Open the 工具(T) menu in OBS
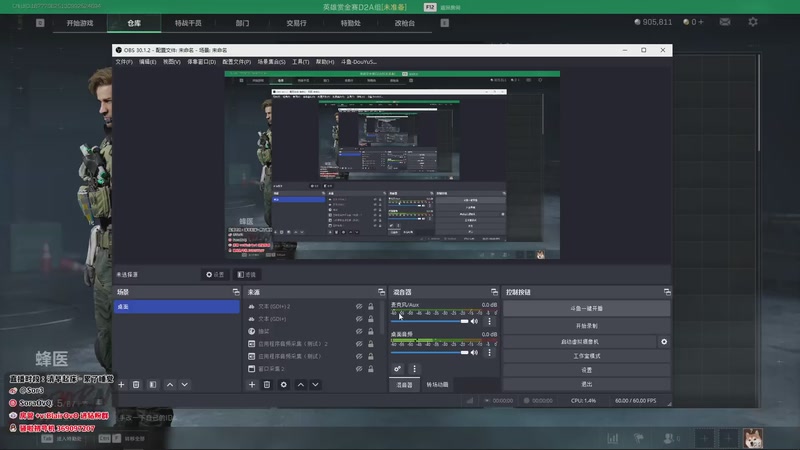This screenshot has width=800, height=450. [x=301, y=62]
